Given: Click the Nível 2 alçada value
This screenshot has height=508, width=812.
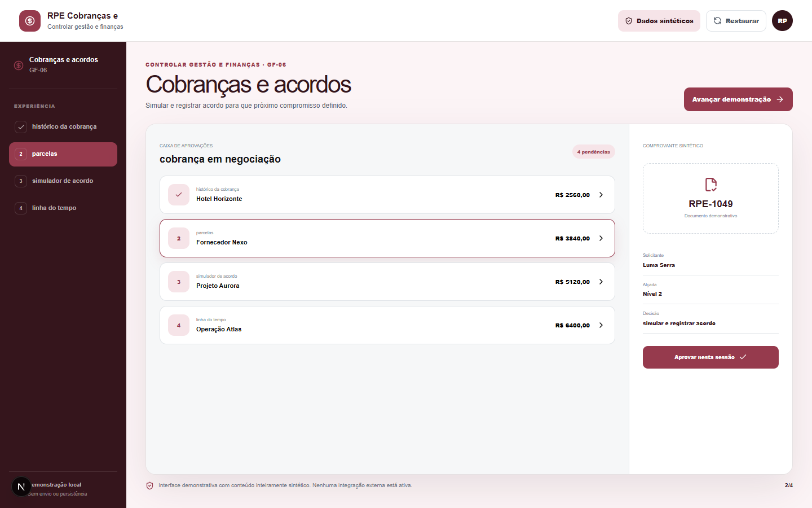Looking at the screenshot, I should tap(652, 294).
